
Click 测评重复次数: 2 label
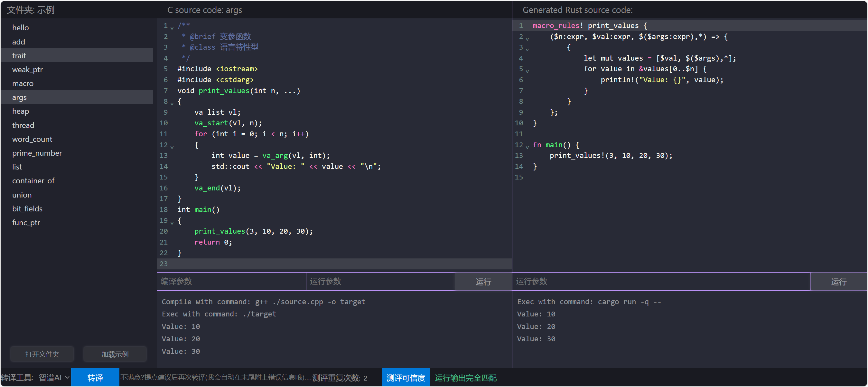(340, 378)
